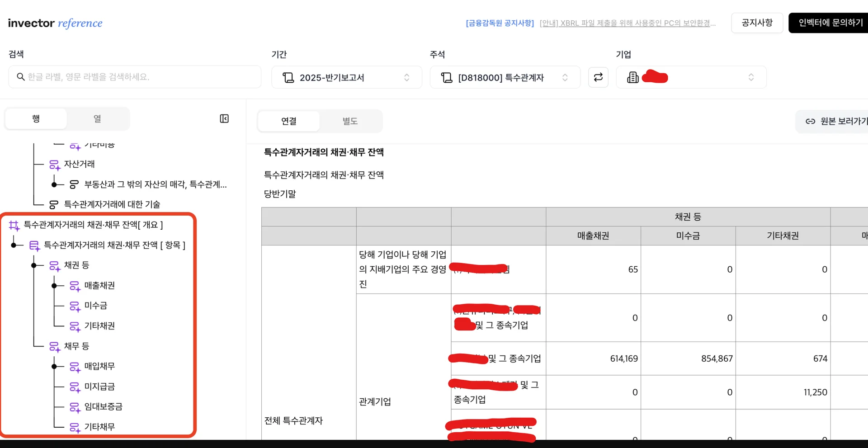
Task: Switch to the 열 view
Action: (x=97, y=118)
